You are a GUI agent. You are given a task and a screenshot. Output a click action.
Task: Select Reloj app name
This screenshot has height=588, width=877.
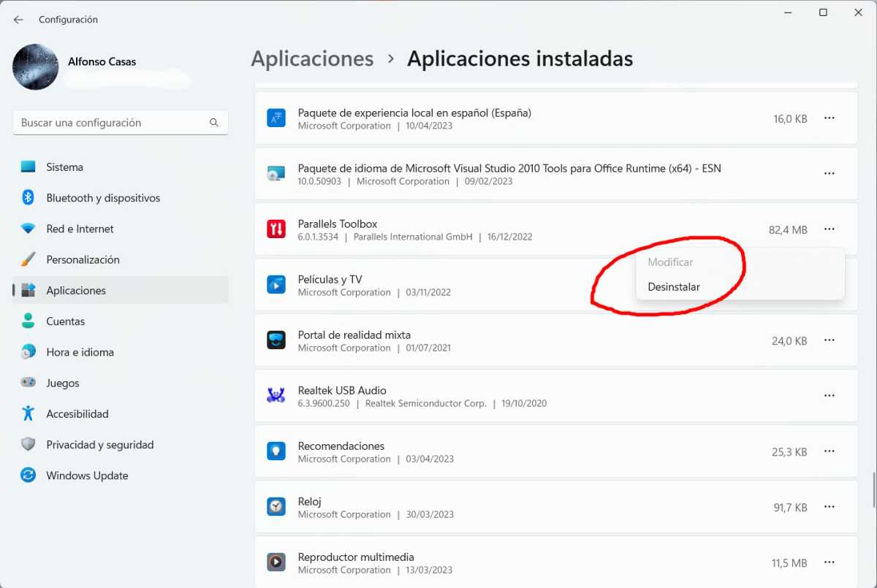pos(310,501)
